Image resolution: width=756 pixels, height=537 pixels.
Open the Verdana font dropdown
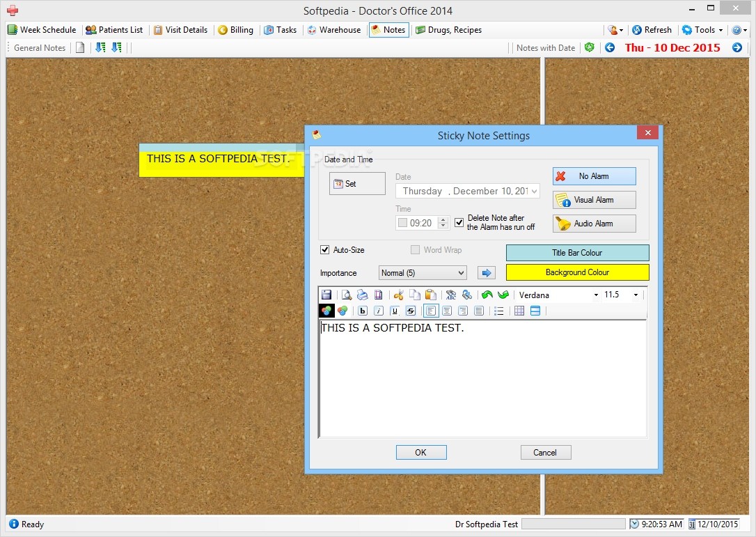[596, 295]
